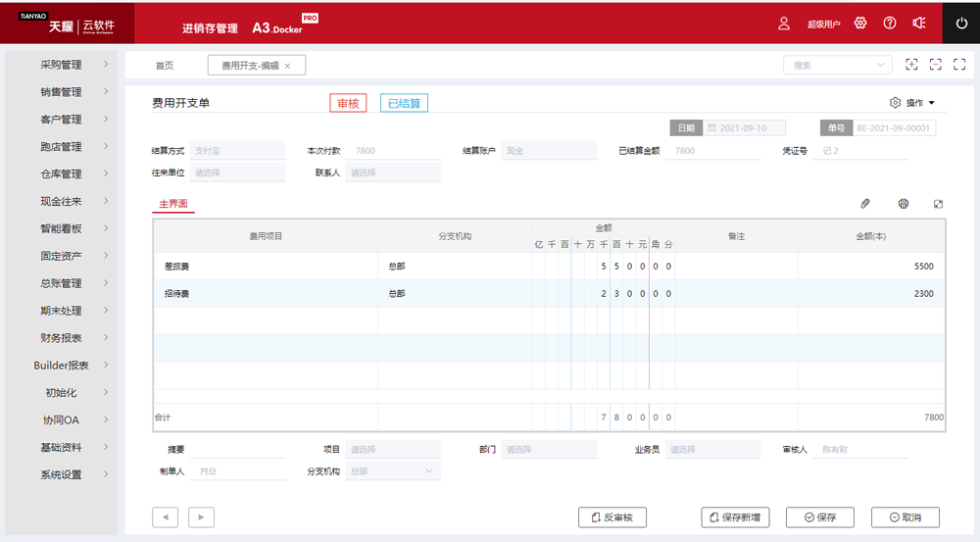Click the zoom-out frame icon
This screenshot has width=980, height=542.
coord(935,65)
